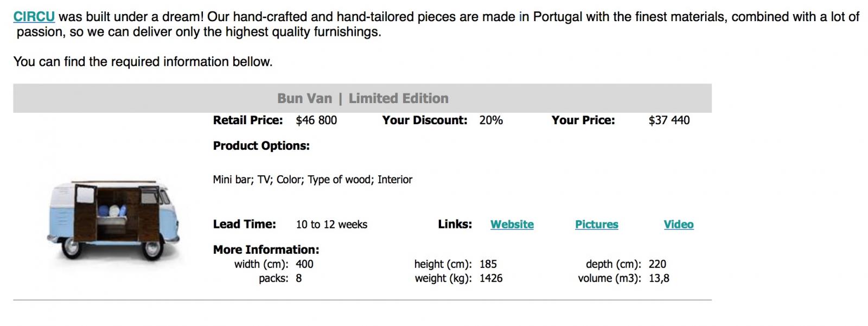Click the volume value 13,8

pyautogui.click(x=659, y=278)
